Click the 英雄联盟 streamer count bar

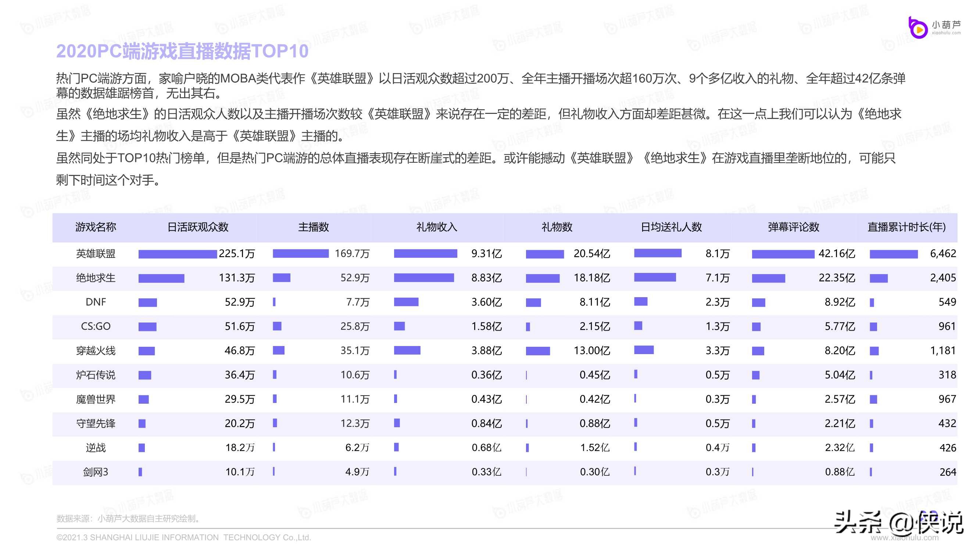(x=301, y=253)
